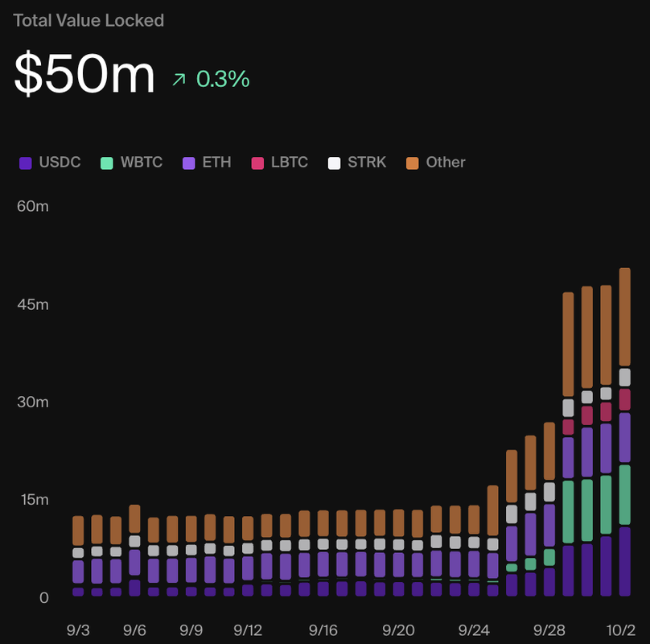Click the 9/24 date label on x-axis
Screen dimensions: 650x644
[x=473, y=630]
